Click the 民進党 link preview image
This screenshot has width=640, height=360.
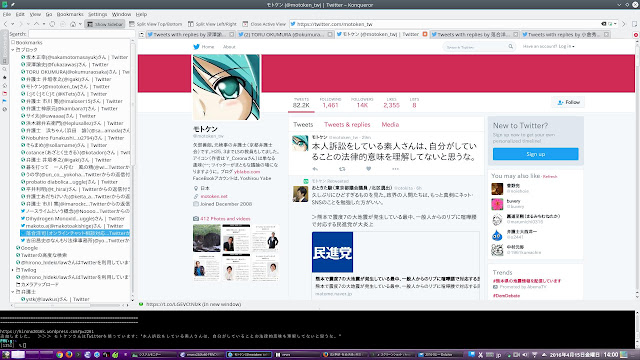point(333,252)
